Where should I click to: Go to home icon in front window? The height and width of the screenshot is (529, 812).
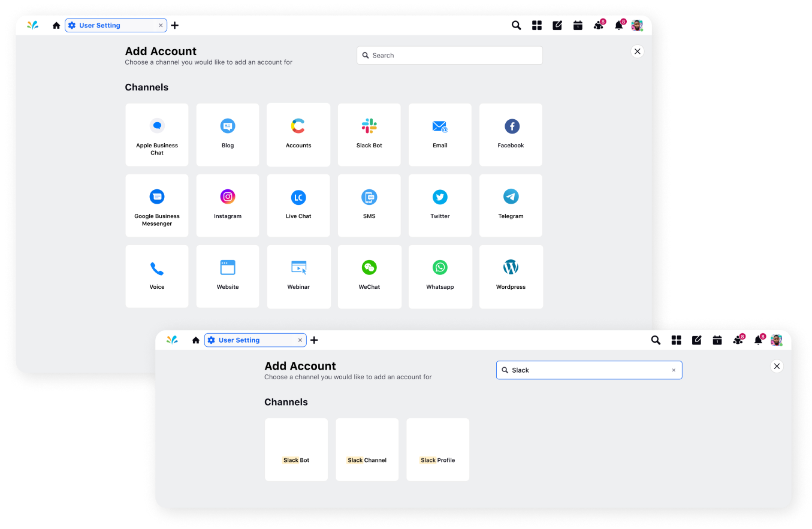click(x=196, y=340)
